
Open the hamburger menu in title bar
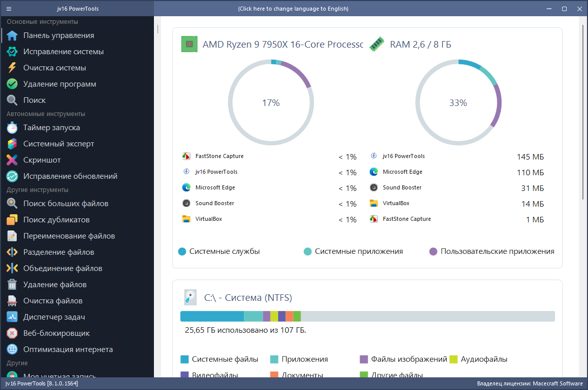(9, 9)
